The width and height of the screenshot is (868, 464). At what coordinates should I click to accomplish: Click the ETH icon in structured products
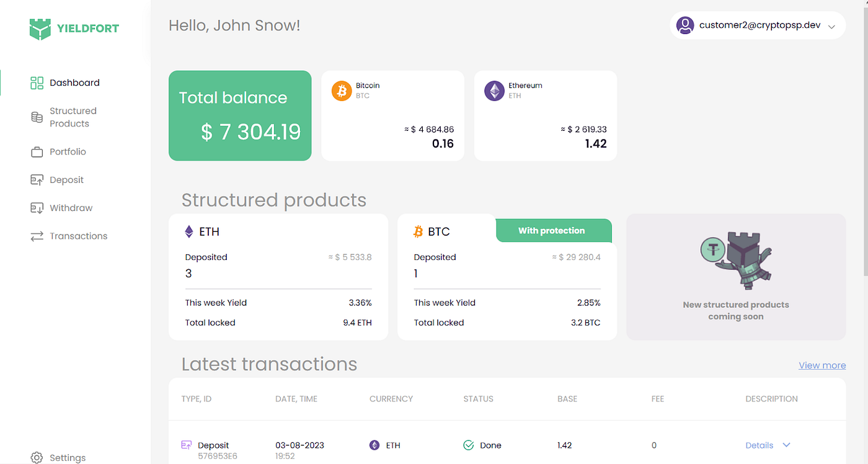point(189,232)
